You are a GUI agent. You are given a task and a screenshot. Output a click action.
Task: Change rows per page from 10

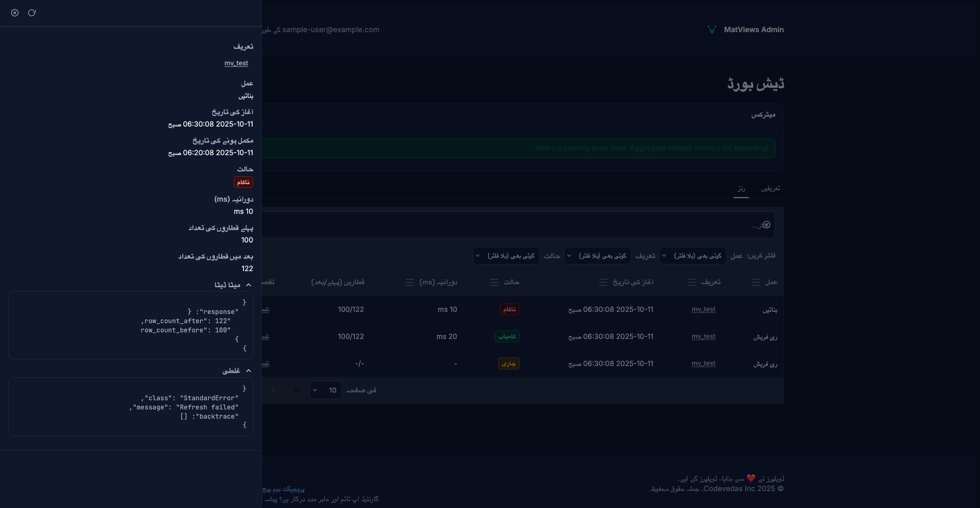(x=326, y=390)
